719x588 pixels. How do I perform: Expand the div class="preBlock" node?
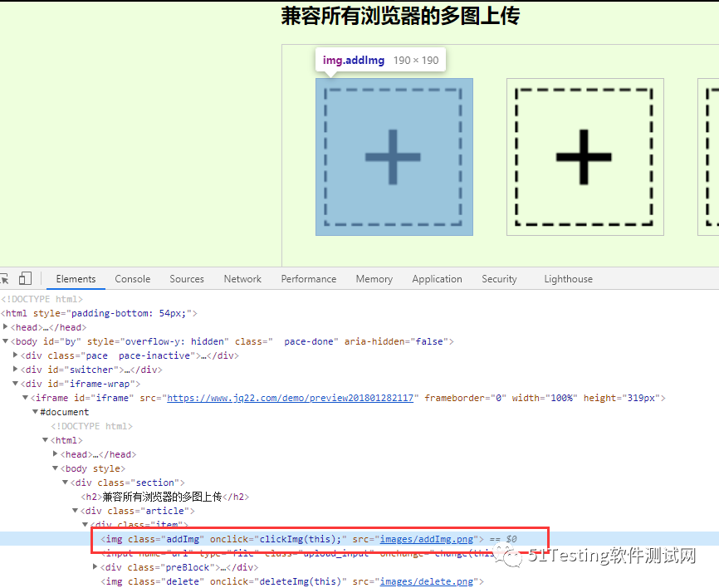pyautogui.click(x=95, y=567)
